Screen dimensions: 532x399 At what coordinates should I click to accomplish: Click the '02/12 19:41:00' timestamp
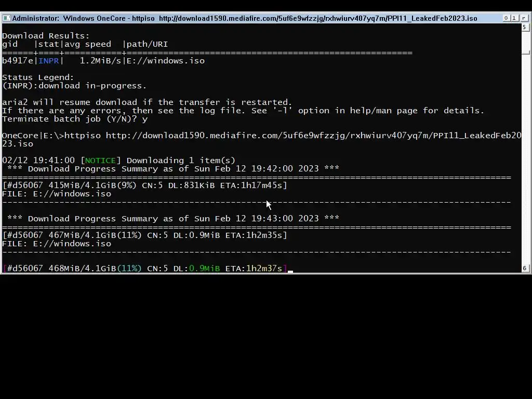(38, 161)
